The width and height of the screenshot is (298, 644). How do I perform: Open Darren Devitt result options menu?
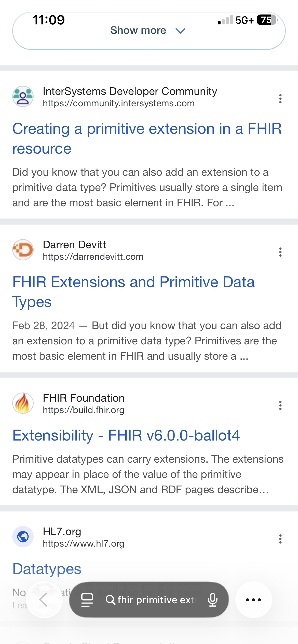[280, 252]
